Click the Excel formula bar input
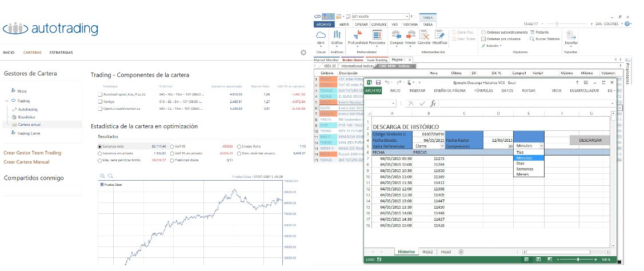This screenshot has width=644, height=271. pyautogui.click(x=525, y=103)
